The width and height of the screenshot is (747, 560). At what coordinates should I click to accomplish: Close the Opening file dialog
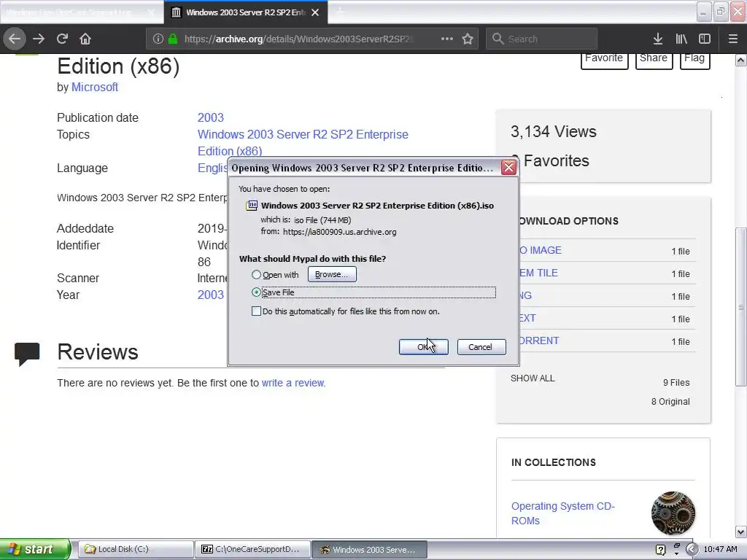[508, 167]
